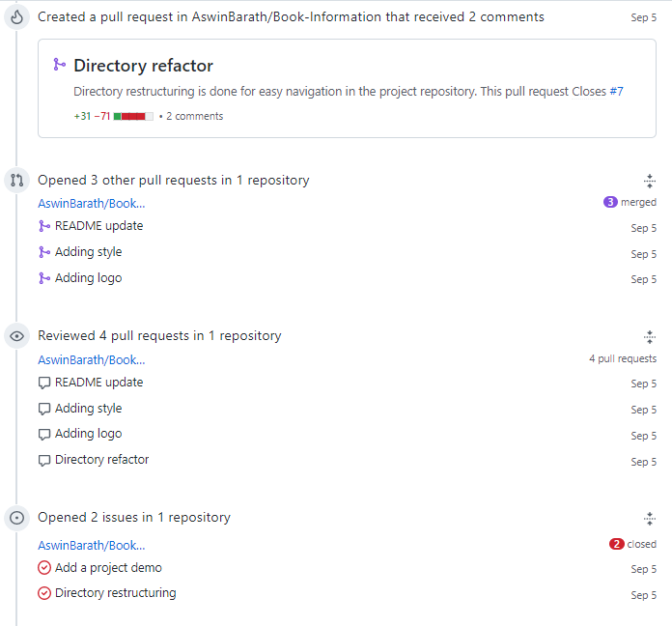Open AswinBarath/Book... repository link under opened issues
Screen dimensions: 672x626
(92, 546)
